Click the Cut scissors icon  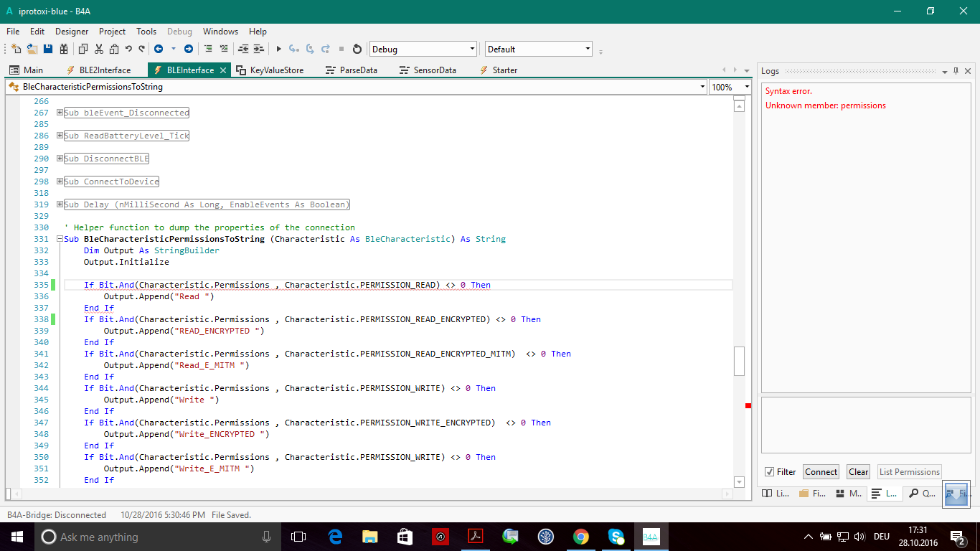point(98,49)
